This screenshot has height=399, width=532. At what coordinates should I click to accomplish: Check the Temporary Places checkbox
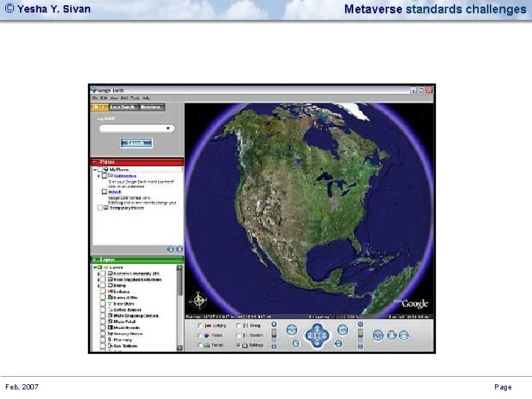[x=100, y=208]
